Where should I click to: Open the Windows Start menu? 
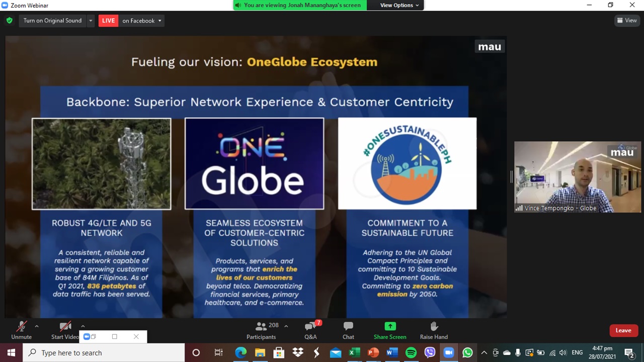[11, 352]
